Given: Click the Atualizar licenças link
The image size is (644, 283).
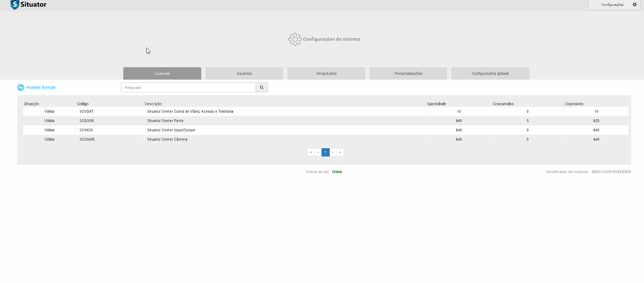Looking at the screenshot, I should pos(41,88).
